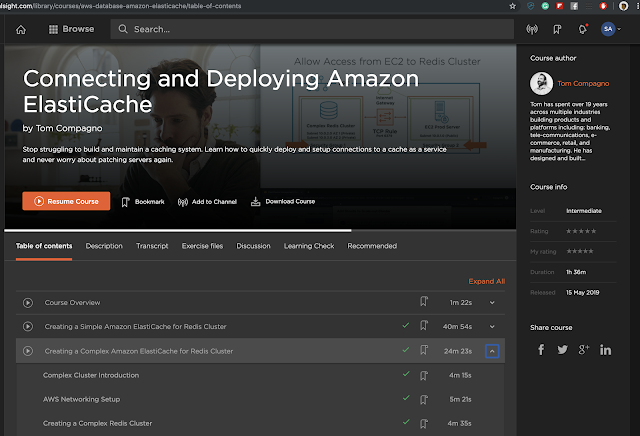Open the Course Overview module title
Screen dimensions: 640x436
72,303
